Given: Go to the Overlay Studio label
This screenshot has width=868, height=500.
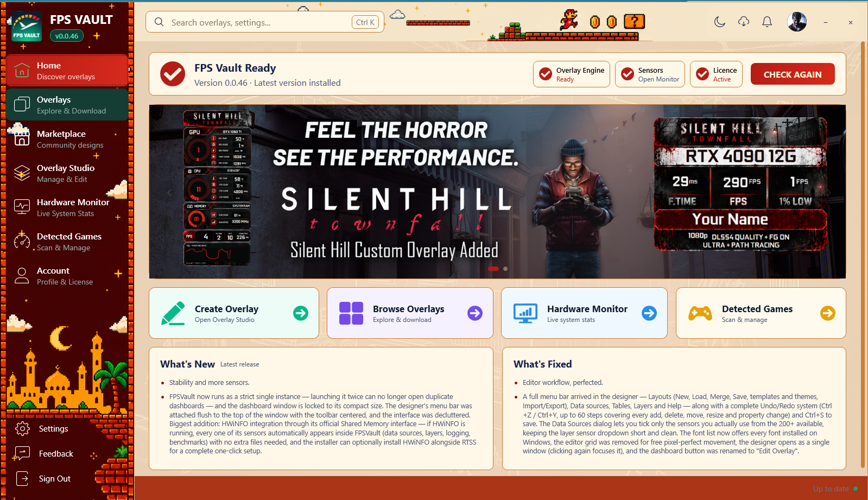Looking at the screenshot, I should point(66,168).
